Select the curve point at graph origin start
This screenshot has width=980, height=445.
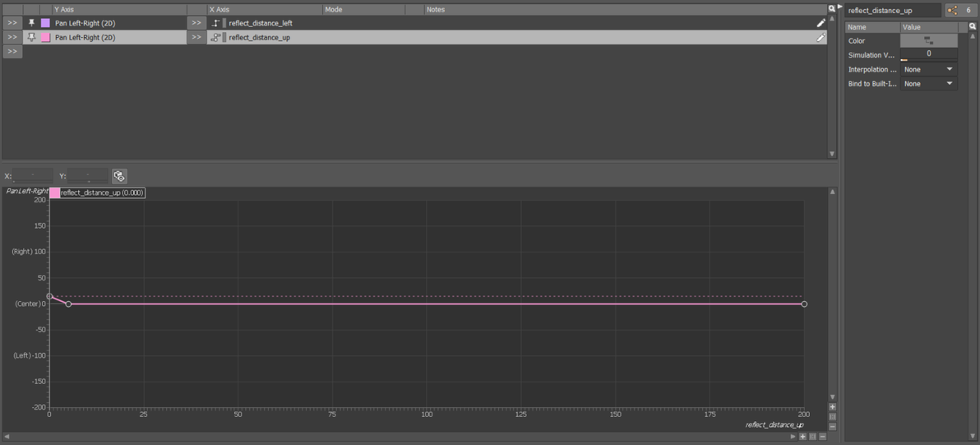49,296
